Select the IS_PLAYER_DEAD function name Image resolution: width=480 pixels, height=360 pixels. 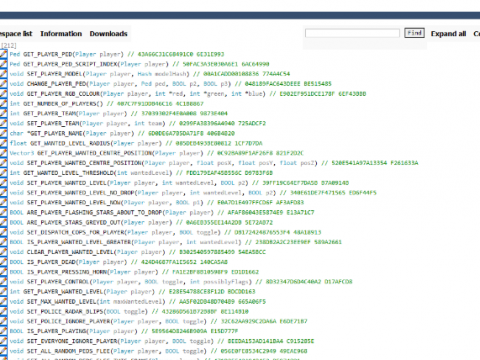click(x=51, y=262)
